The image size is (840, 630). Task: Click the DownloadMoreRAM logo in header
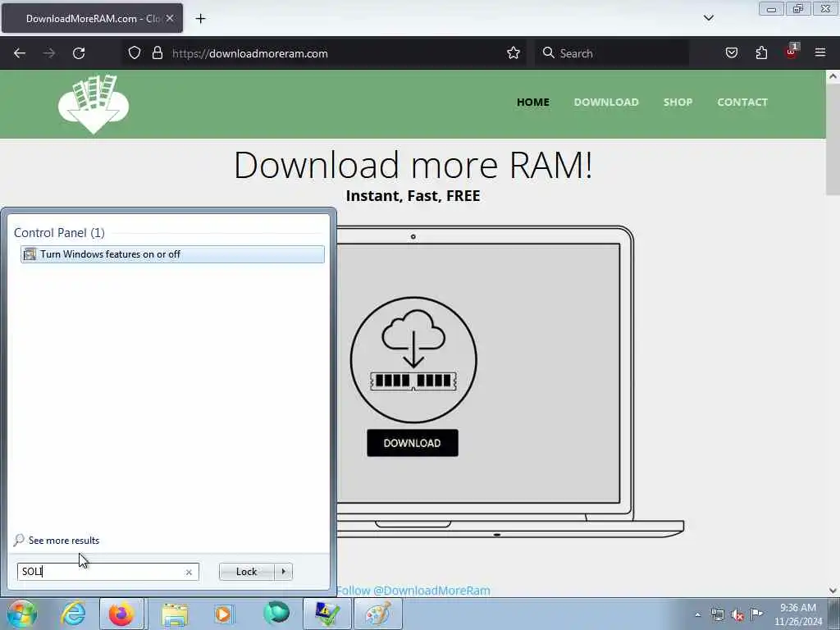(x=94, y=104)
